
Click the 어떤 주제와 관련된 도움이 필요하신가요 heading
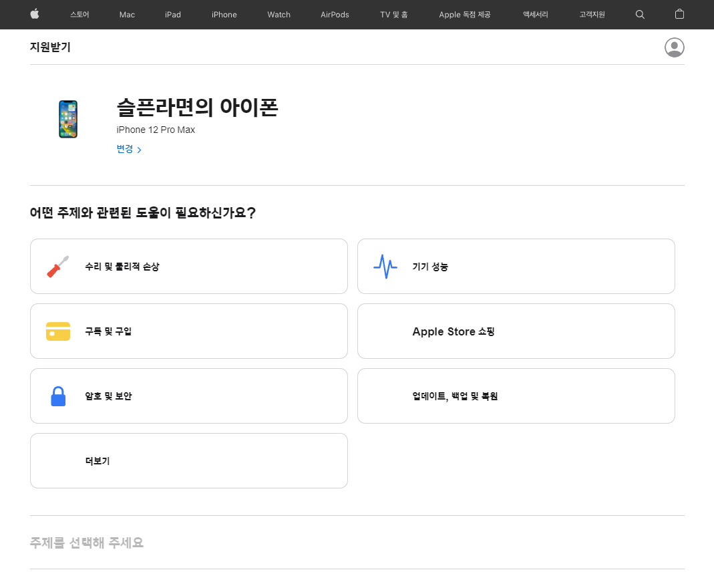[x=142, y=212]
